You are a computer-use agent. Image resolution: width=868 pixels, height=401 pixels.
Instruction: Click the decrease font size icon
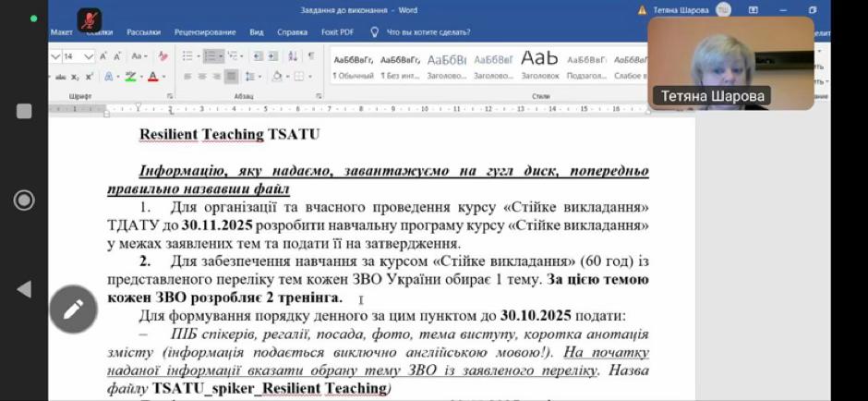(117, 56)
